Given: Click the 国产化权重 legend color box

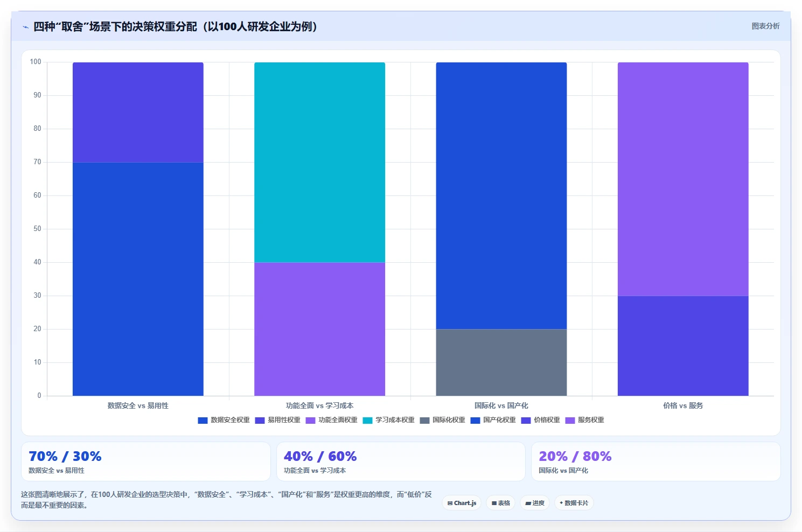Looking at the screenshot, I should [475, 420].
